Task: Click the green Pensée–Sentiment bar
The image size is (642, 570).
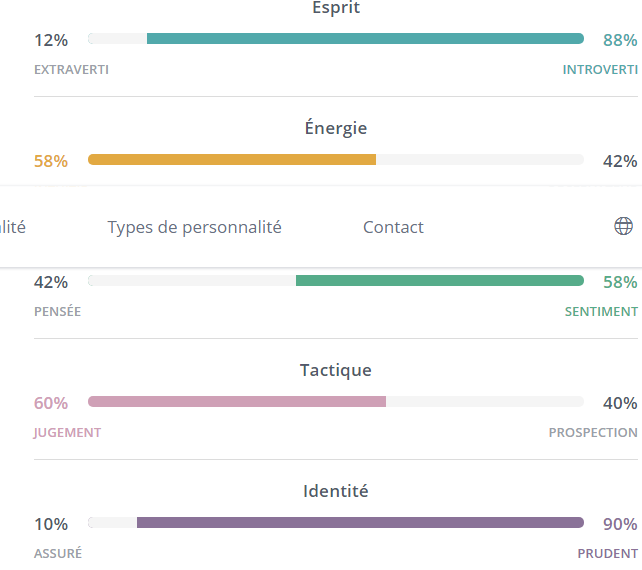Action: click(x=440, y=281)
